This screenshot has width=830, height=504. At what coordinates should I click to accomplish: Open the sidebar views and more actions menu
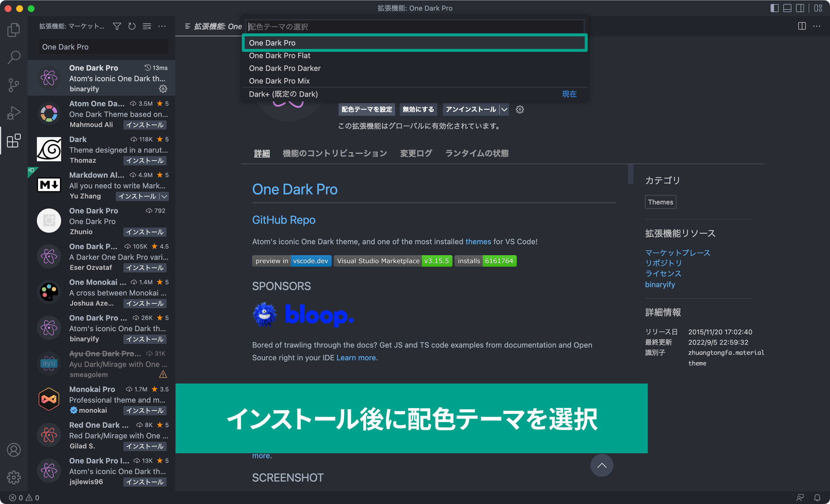coord(162,26)
